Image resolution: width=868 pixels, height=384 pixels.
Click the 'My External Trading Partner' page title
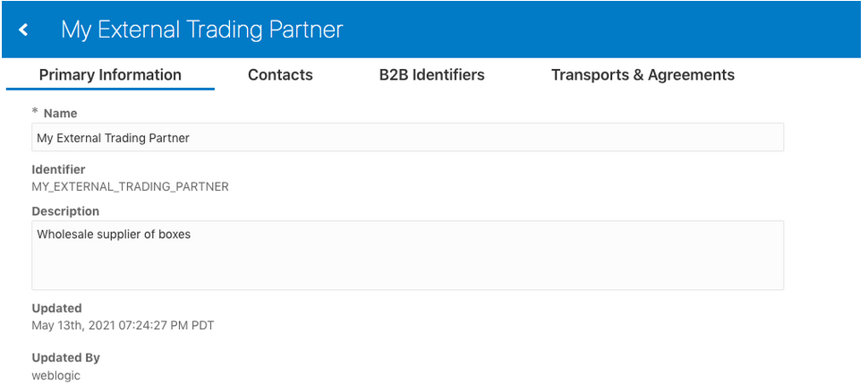pyautogui.click(x=201, y=30)
